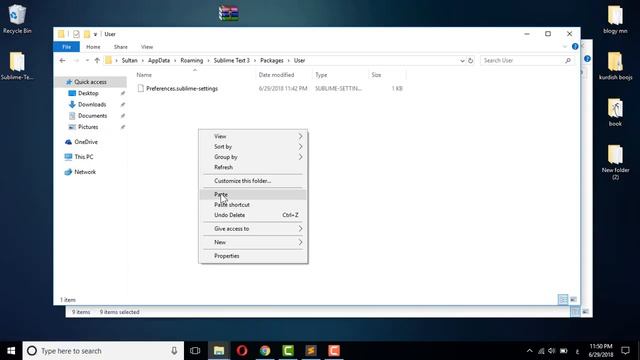Open New folder (2) on the desktop
The width and height of the screenshot is (640, 360).
coord(615,162)
